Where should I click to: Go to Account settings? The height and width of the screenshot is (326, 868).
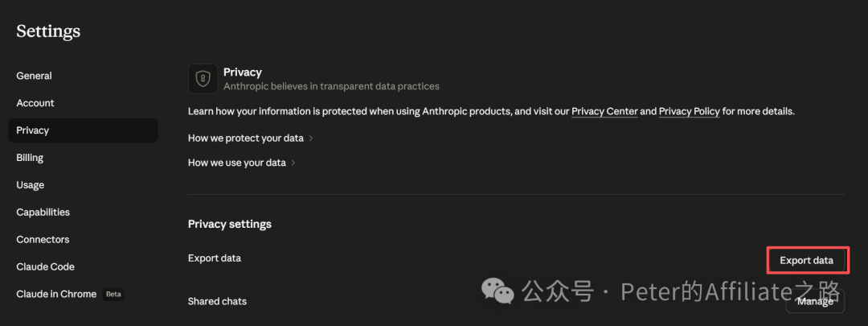[x=35, y=103]
